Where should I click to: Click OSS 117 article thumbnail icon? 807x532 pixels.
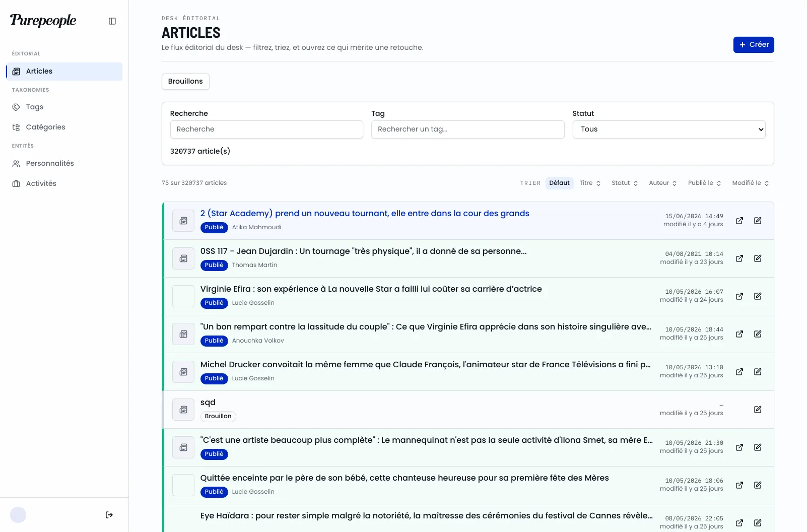pyautogui.click(x=183, y=258)
